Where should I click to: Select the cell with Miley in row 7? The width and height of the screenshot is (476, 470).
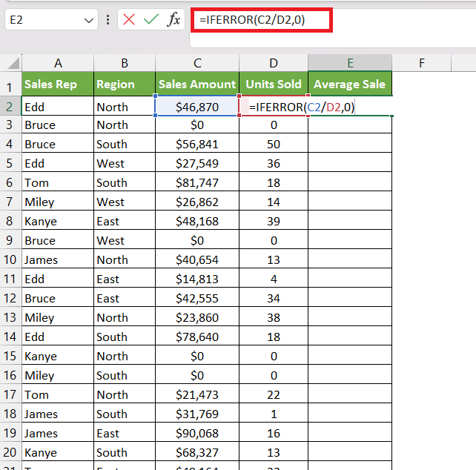pos(58,202)
